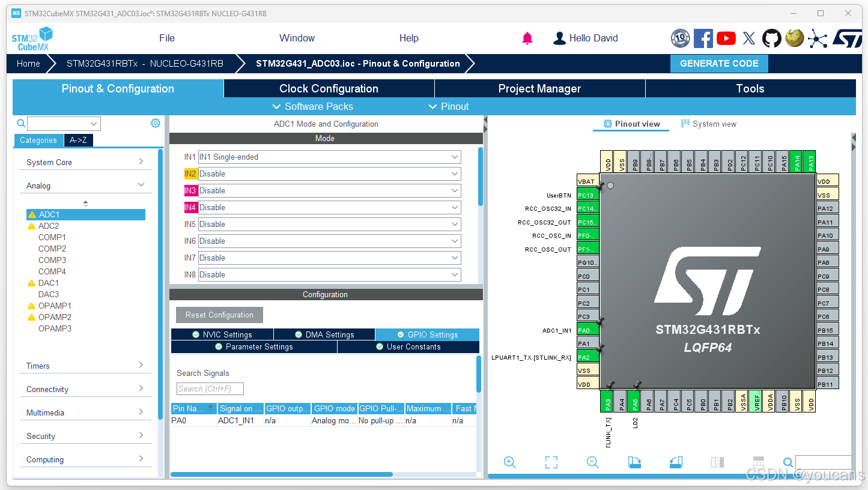Screen dimensions: 868x490
Task: Open the User Constants tab
Action: pyautogui.click(x=408, y=346)
